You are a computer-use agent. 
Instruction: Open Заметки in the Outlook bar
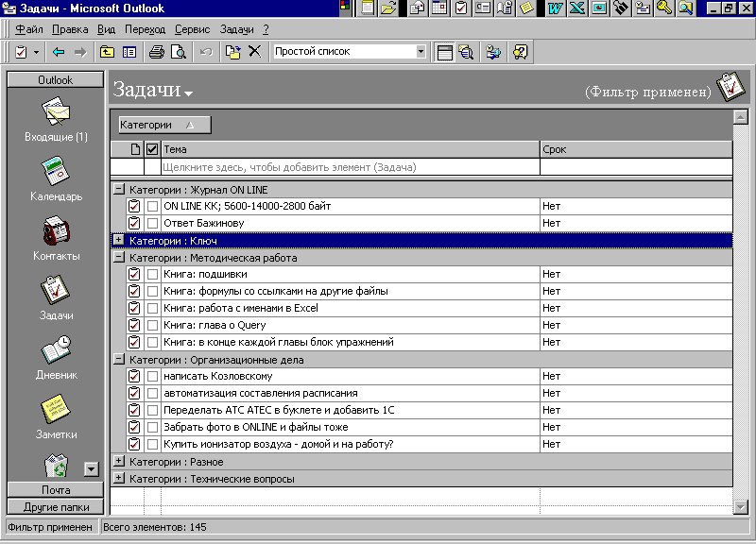(56, 416)
